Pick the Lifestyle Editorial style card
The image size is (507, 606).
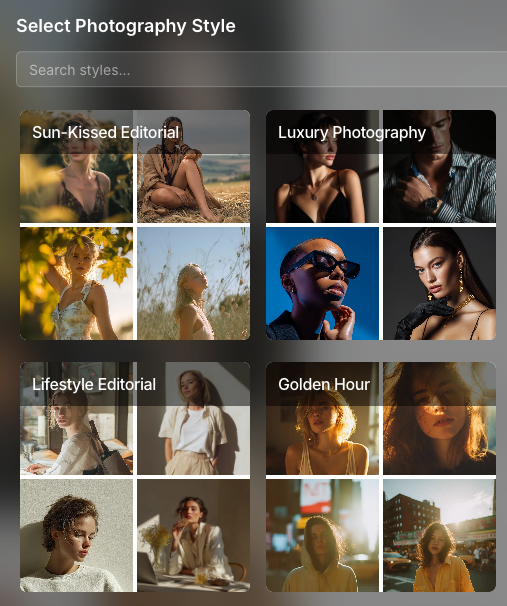point(135,477)
